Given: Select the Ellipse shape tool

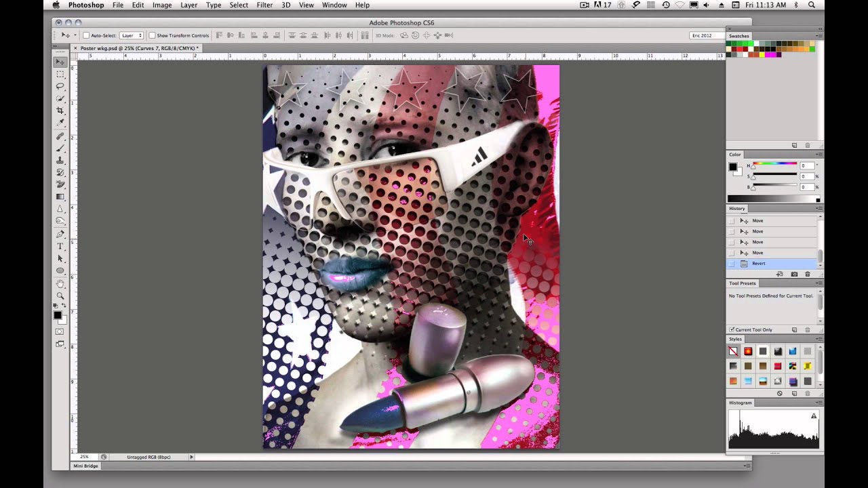Looking at the screenshot, I should click(x=60, y=271).
